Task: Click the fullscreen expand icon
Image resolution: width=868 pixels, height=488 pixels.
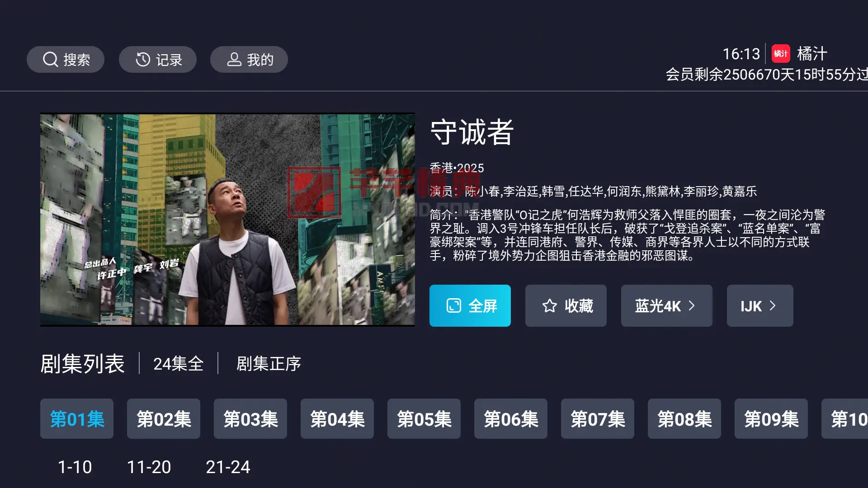Action: point(454,305)
